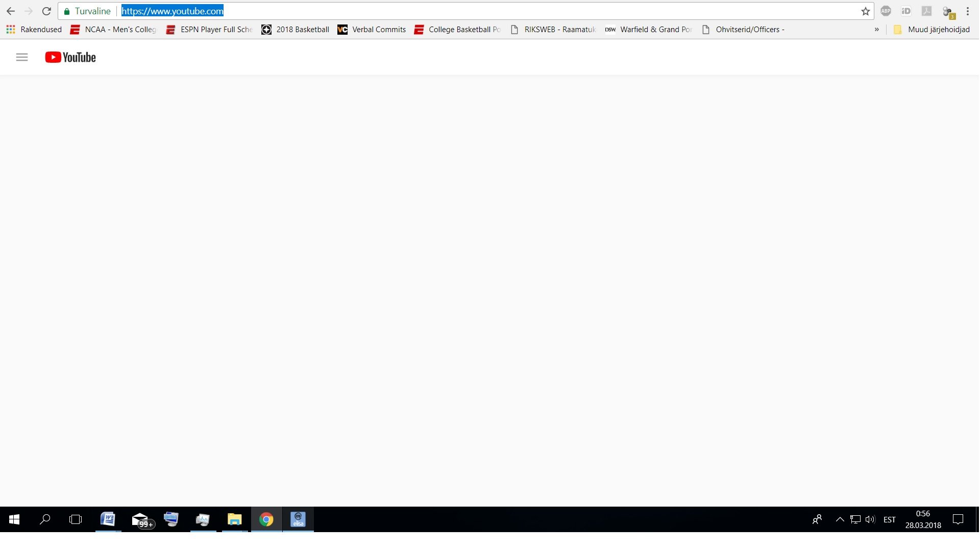Click the address bar URL field

tap(459, 11)
